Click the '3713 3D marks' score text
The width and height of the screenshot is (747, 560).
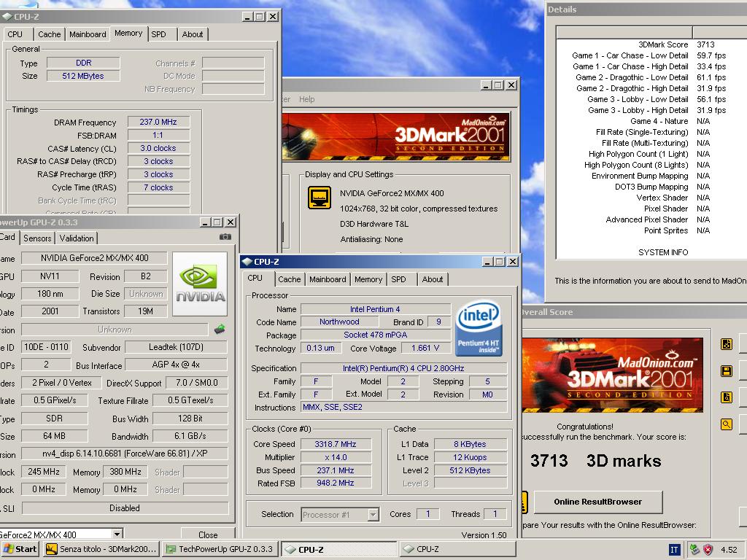(x=595, y=461)
